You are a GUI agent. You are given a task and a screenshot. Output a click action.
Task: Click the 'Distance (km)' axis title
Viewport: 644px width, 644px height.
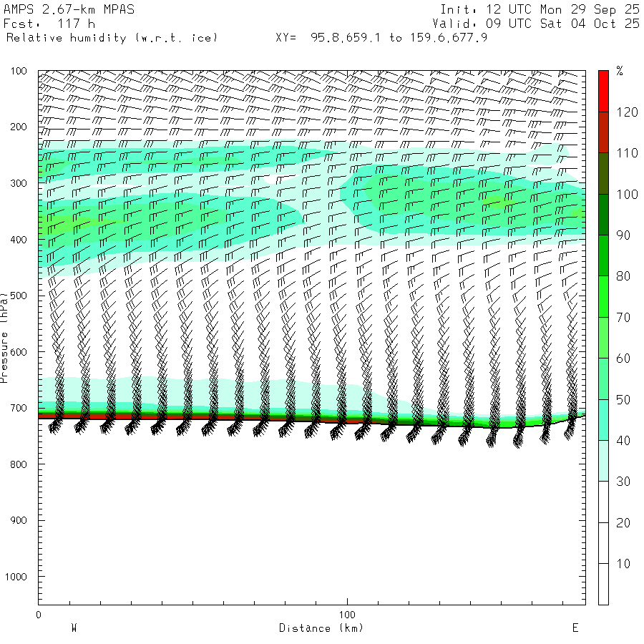321,628
